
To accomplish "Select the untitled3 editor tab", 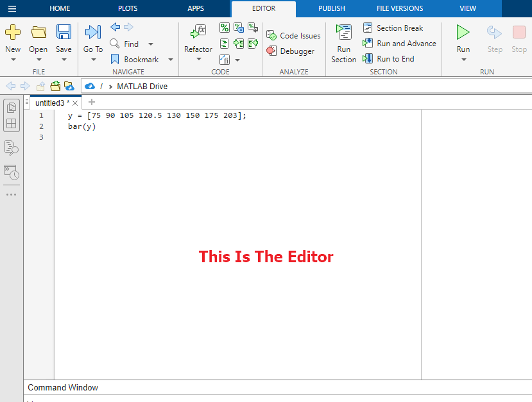I will coord(50,102).
